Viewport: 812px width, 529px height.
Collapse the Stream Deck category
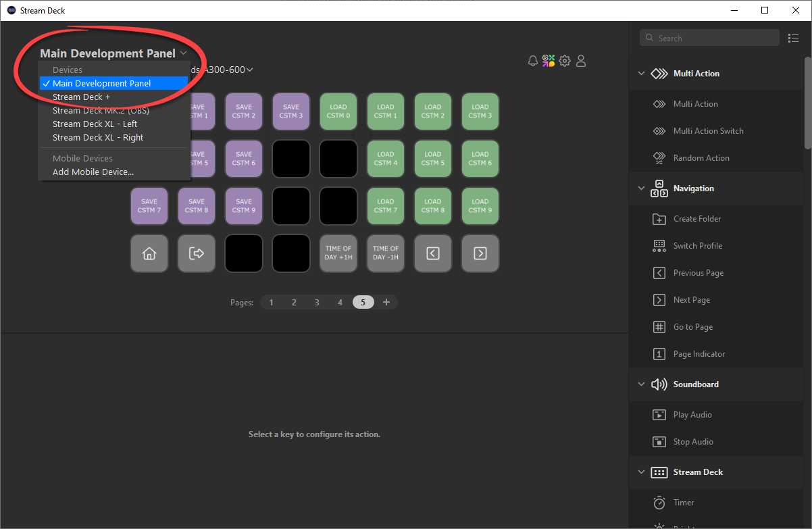641,472
